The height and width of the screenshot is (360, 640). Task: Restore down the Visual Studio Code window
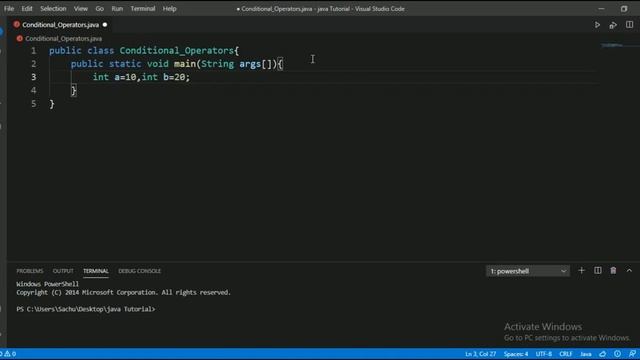(624, 9)
